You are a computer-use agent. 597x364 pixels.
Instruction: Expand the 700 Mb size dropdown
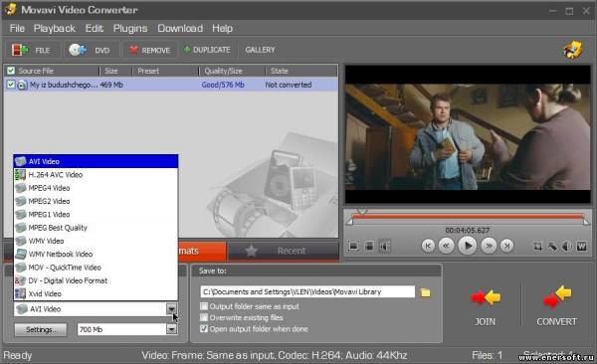172,329
